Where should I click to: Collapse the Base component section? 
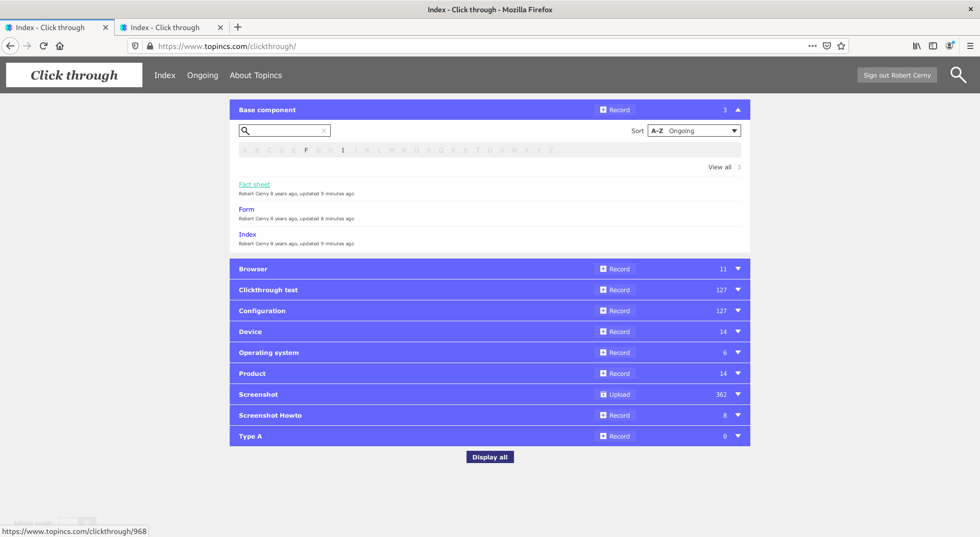(x=738, y=110)
